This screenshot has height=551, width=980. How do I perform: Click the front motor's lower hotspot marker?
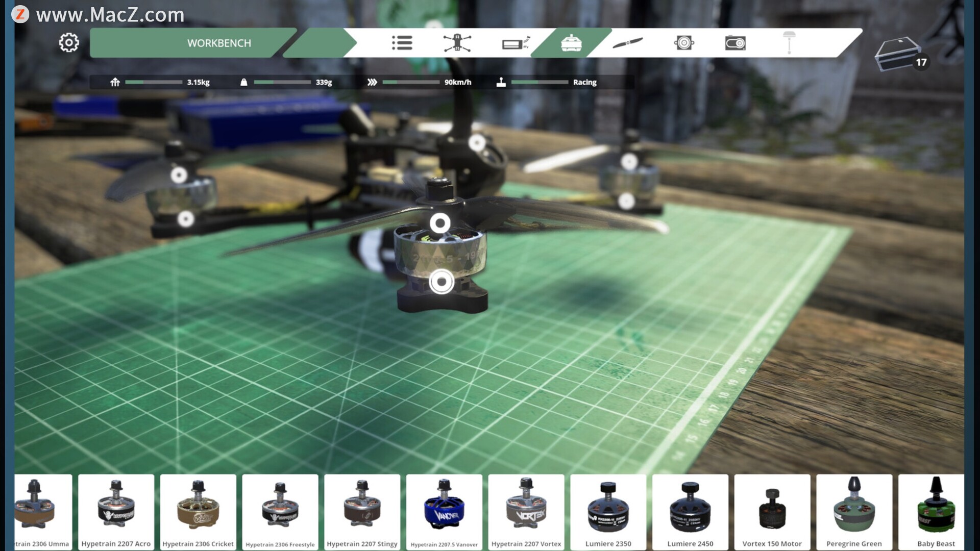click(x=442, y=282)
